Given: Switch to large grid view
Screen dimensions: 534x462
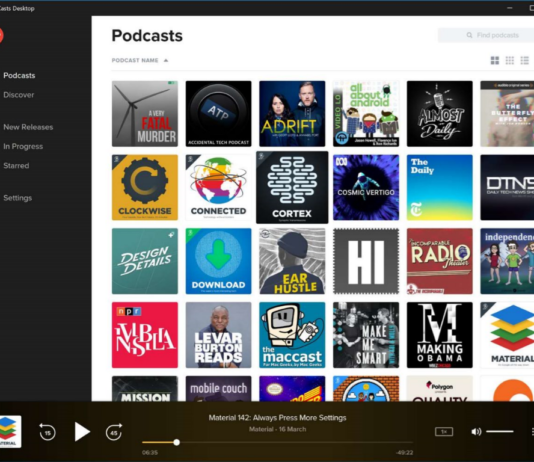Looking at the screenshot, I should tap(494, 60).
